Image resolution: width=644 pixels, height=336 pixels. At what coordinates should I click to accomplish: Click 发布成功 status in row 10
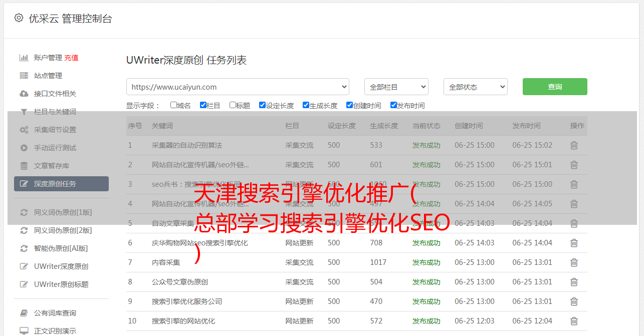pyautogui.click(x=426, y=321)
